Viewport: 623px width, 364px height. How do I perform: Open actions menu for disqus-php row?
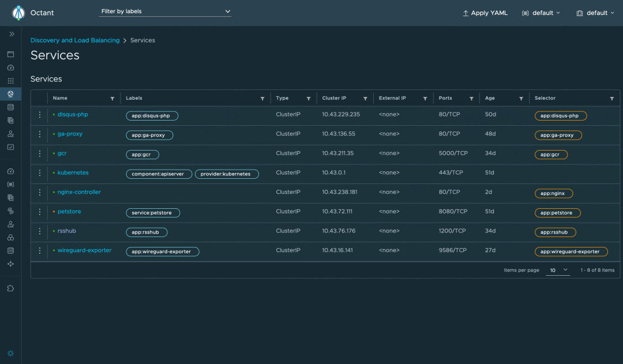tap(39, 114)
